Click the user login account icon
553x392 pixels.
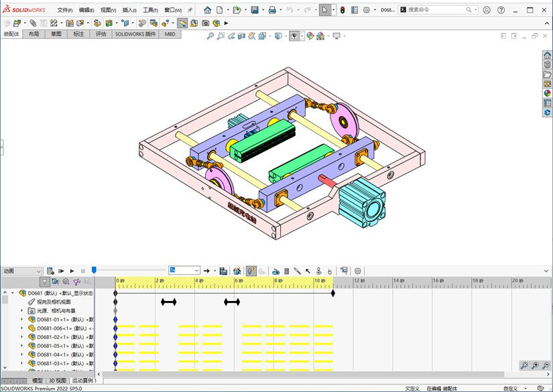click(x=487, y=10)
